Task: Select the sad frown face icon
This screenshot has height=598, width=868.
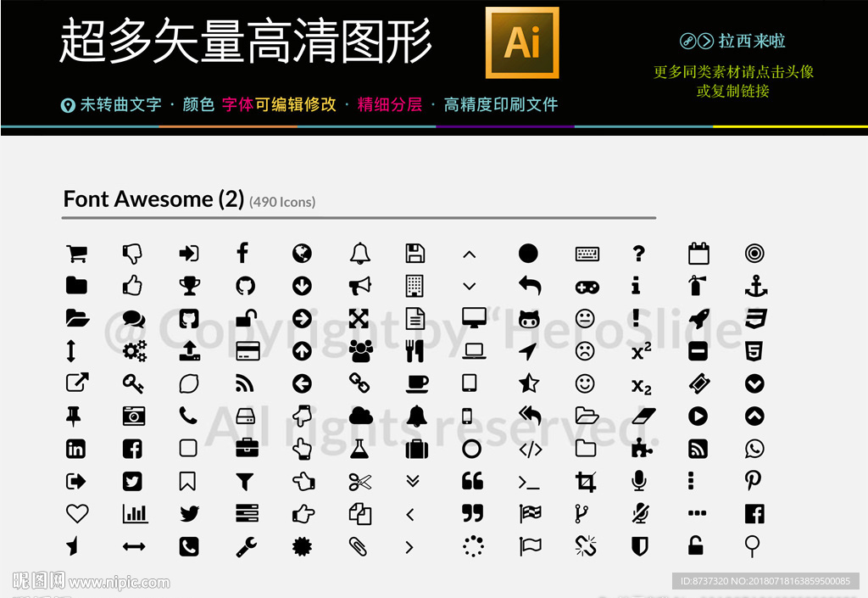Action: click(585, 351)
